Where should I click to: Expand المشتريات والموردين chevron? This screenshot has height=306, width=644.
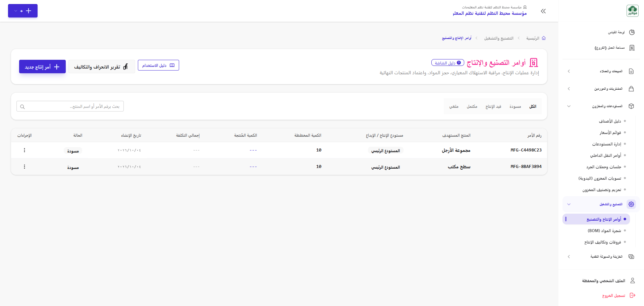click(569, 89)
